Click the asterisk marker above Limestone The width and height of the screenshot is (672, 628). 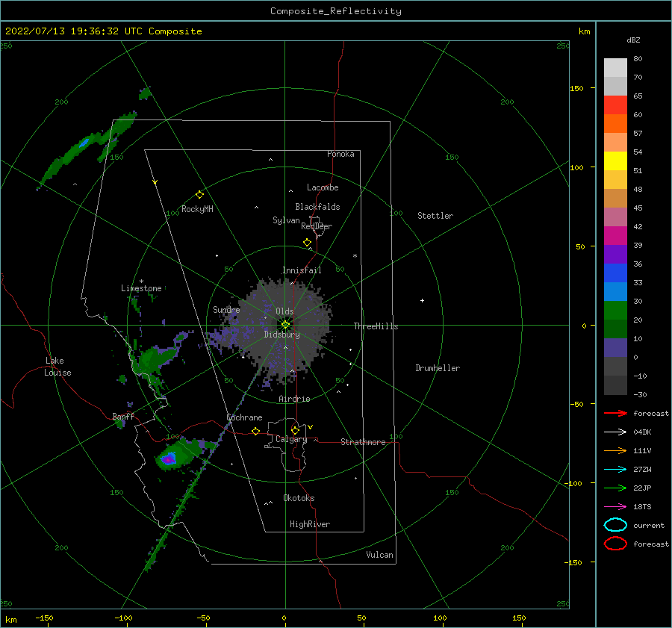(x=141, y=282)
